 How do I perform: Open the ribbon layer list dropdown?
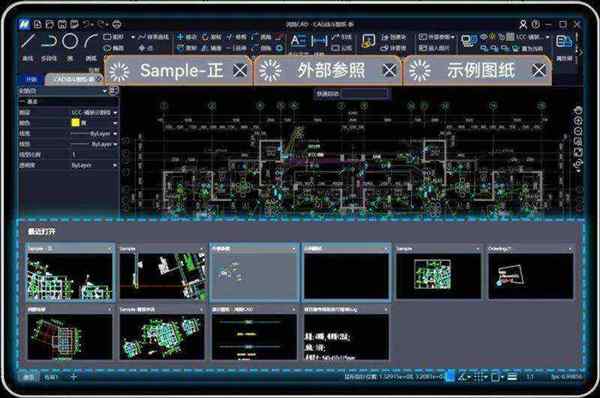[x=548, y=37]
